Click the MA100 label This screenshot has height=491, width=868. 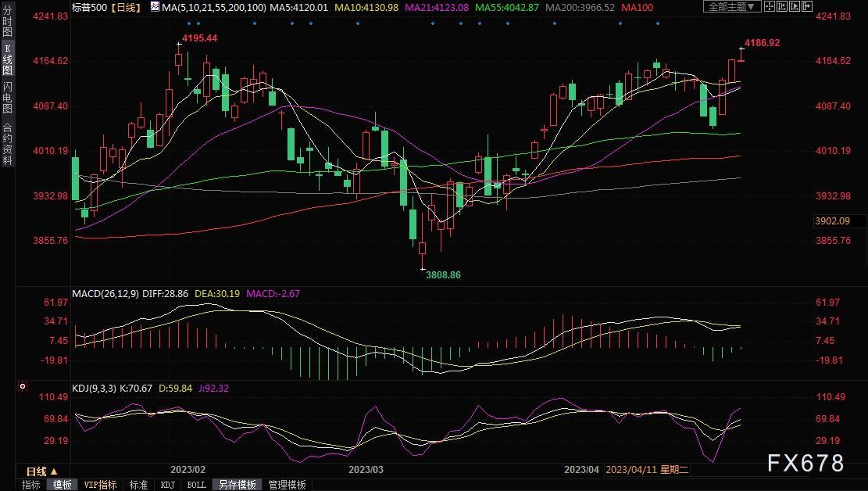638,7
